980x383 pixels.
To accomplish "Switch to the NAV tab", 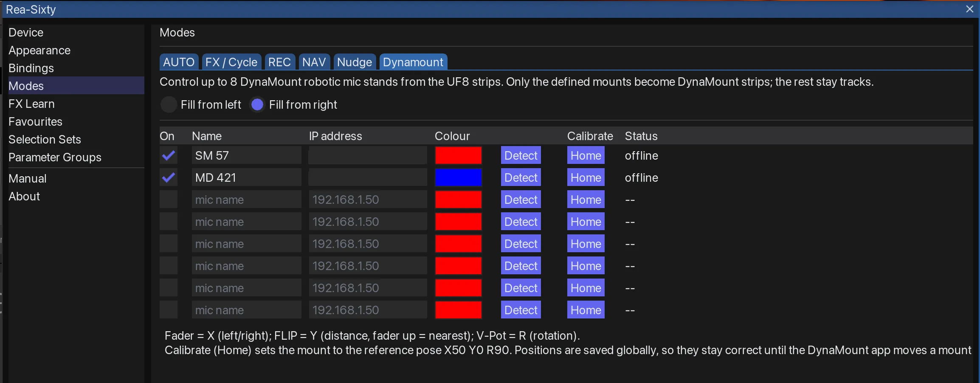I will pyautogui.click(x=314, y=62).
